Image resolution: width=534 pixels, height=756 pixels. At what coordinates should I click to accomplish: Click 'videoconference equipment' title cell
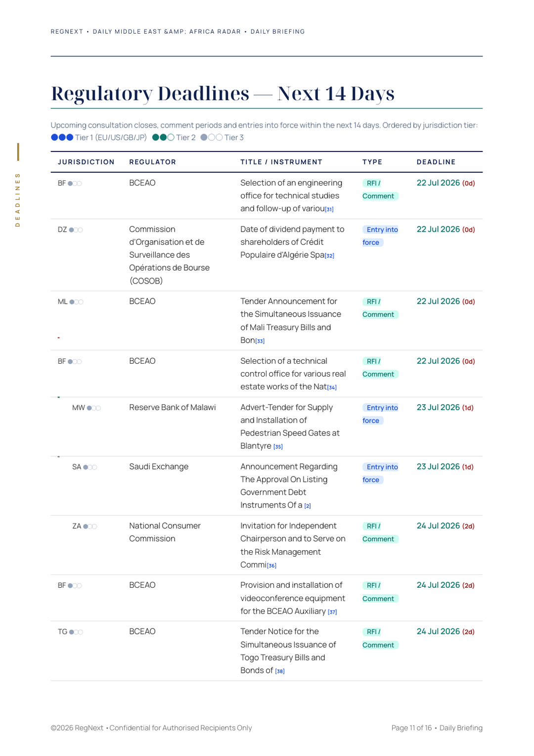coord(293,599)
